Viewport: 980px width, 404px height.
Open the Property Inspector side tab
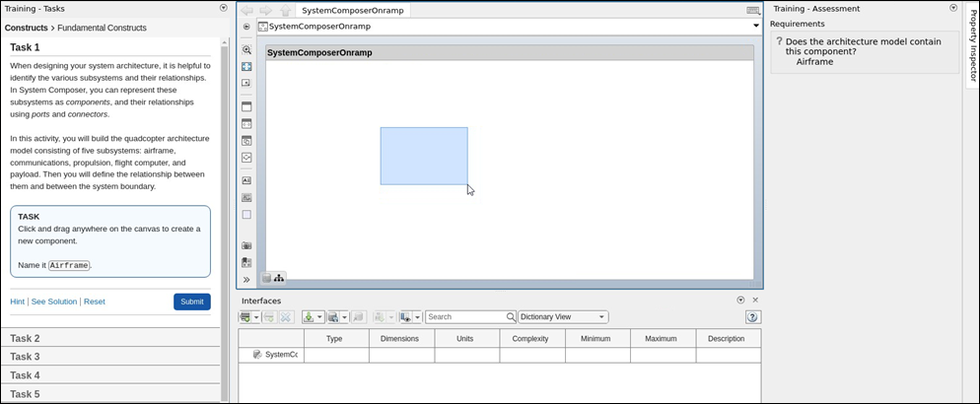click(x=972, y=46)
